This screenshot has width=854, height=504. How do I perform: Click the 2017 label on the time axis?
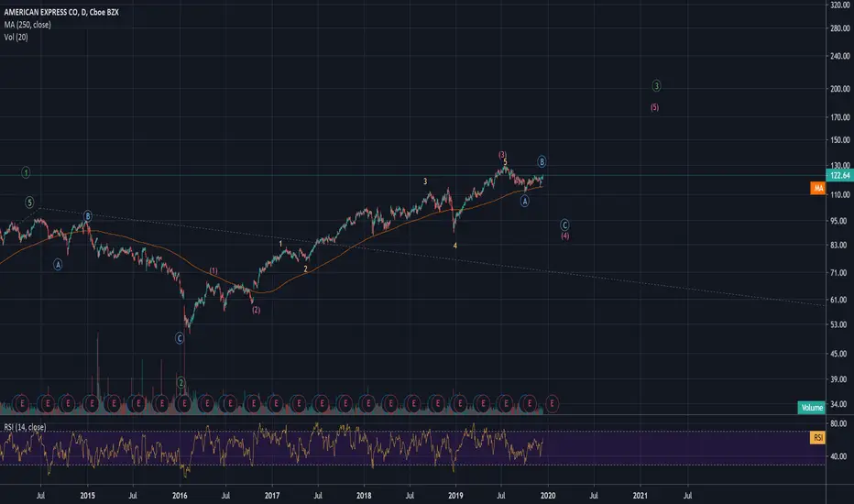click(272, 495)
